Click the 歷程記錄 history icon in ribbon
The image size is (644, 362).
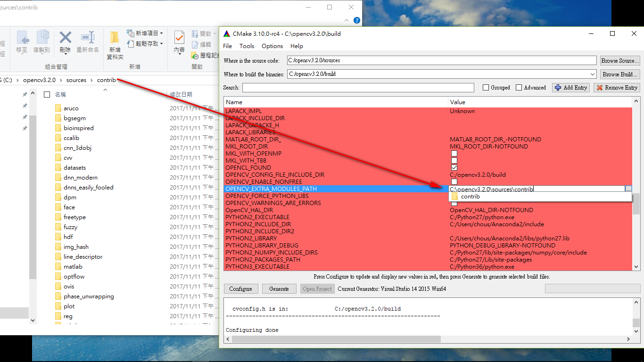click(195, 55)
